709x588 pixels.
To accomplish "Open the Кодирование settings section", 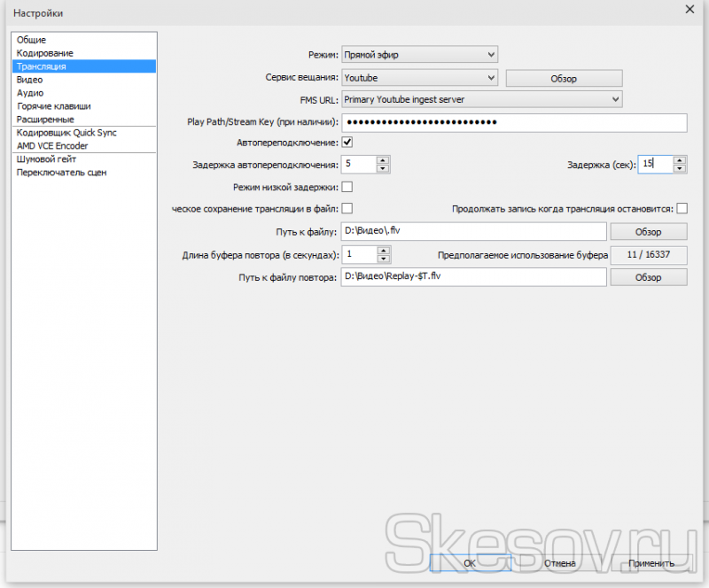I will pyautogui.click(x=44, y=53).
